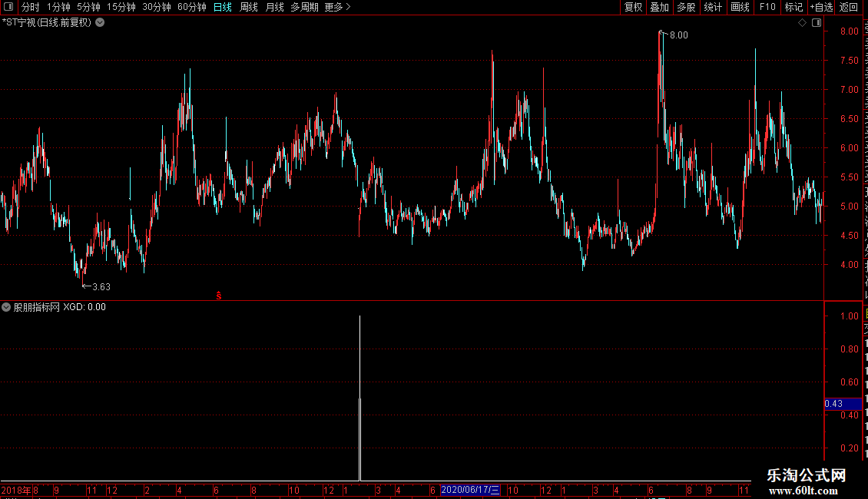The height and width of the screenshot is (499, 868).
Task: Click the 0.43 indicator value tag
Action: [843, 404]
